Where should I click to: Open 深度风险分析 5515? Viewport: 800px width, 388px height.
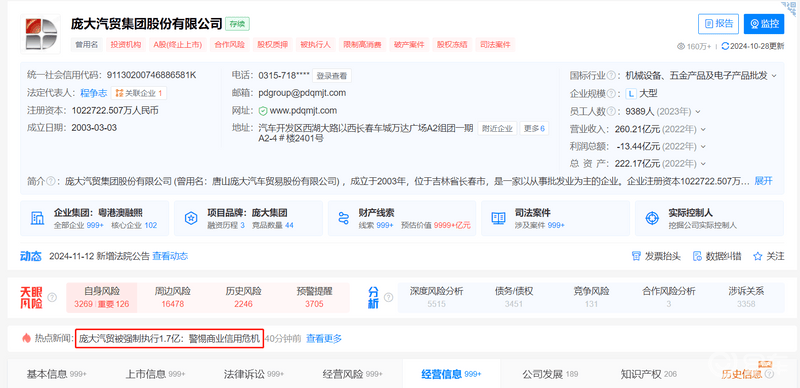click(437, 298)
